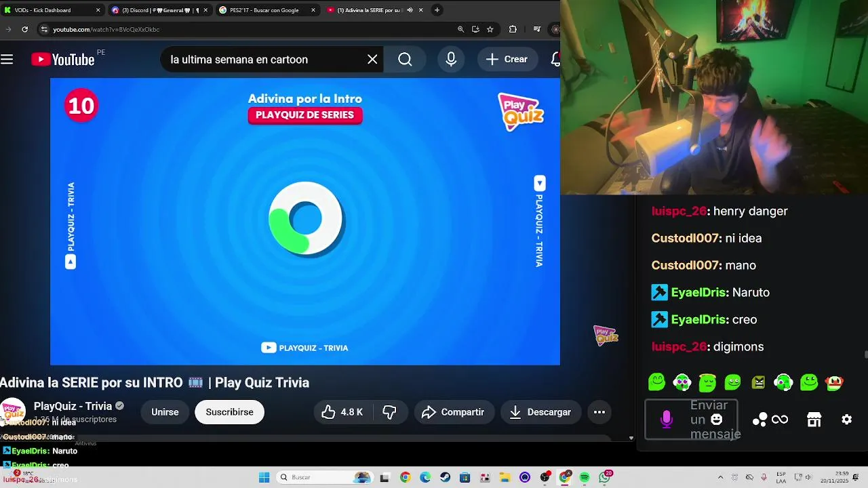Open the Windows Start menu
This screenshot has height=488, width=868.
264,477
